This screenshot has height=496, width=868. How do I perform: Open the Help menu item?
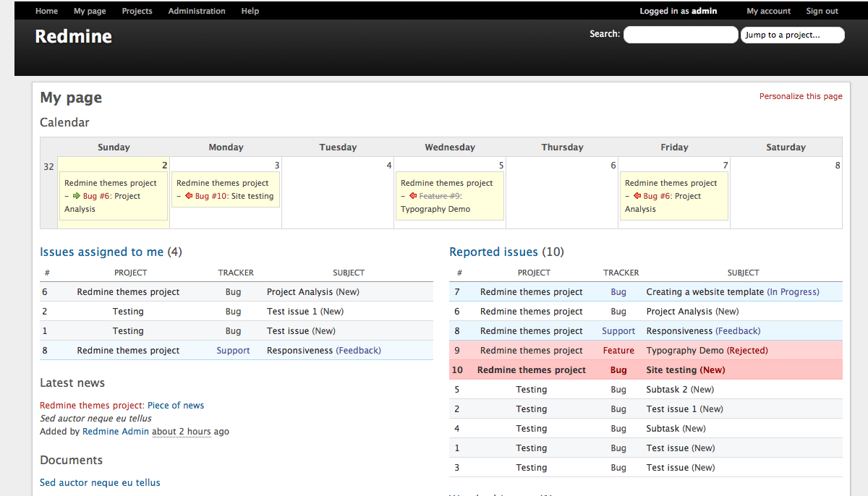250,11
